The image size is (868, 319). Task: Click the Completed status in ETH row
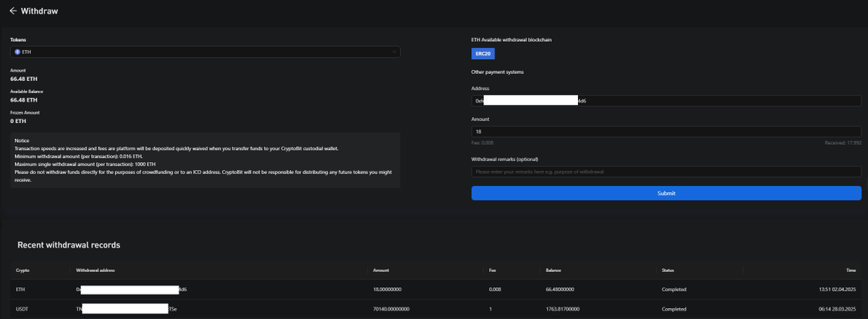pyautogui.click(x=674, y=289)
